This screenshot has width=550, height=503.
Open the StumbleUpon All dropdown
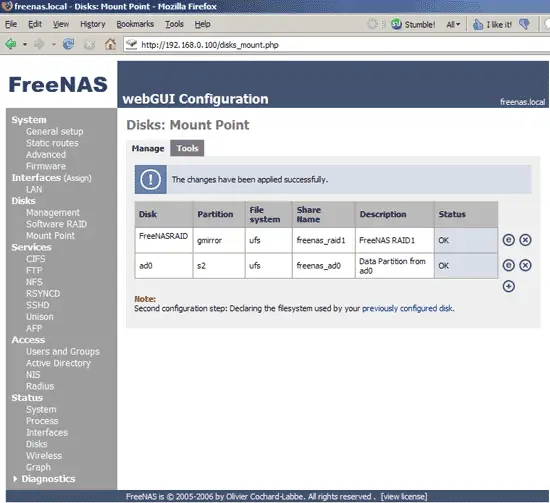click(x=453, y=25)
